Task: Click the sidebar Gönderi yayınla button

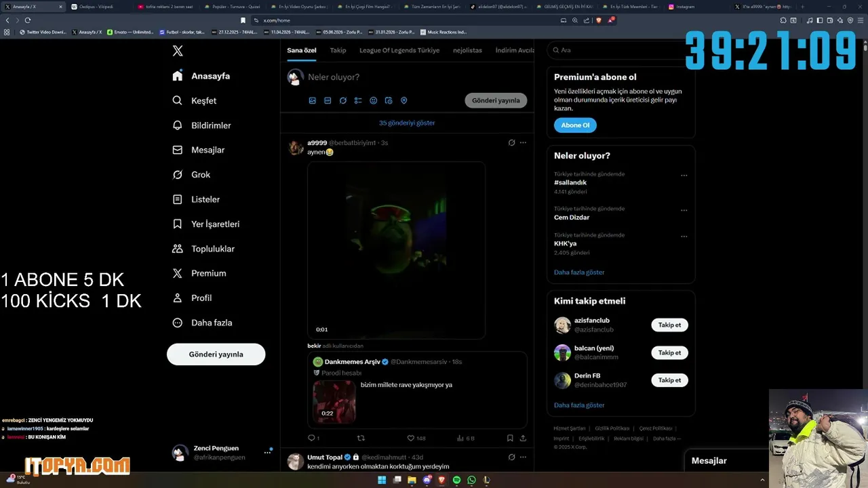Action: pyautogui.click(x=216, y=354)
